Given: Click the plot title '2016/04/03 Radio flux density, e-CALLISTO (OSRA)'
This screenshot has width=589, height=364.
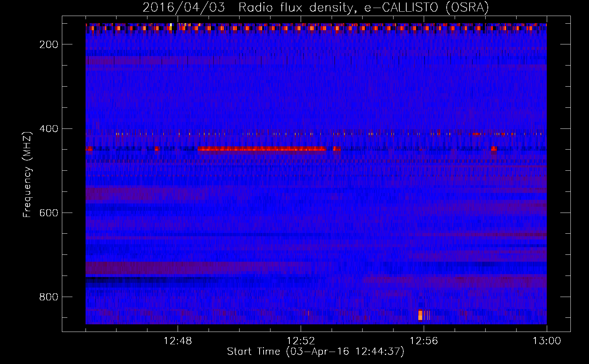Looking at the screenshot, I should click(316, 7).
